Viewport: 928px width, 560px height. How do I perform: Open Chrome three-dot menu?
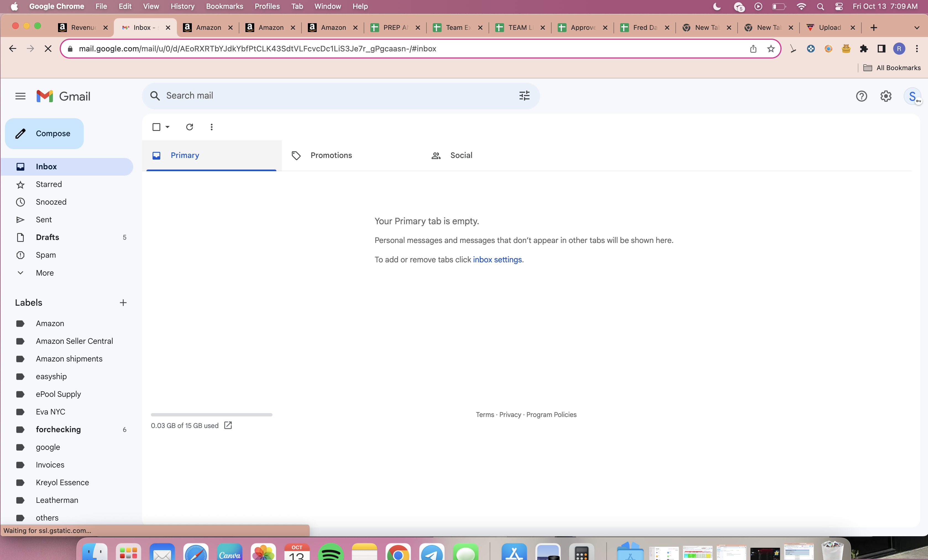[917, 49]
